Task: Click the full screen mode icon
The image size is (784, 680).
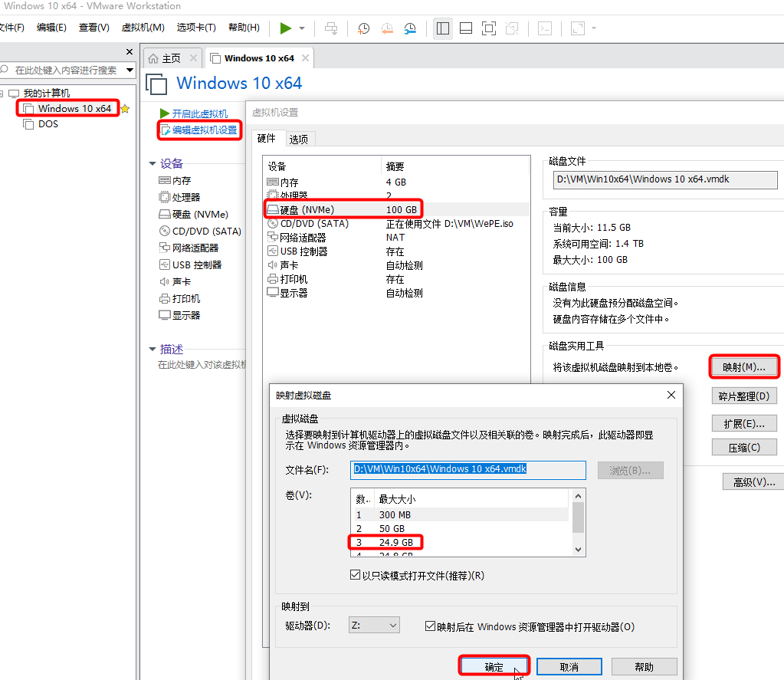Action: point(489,28)
